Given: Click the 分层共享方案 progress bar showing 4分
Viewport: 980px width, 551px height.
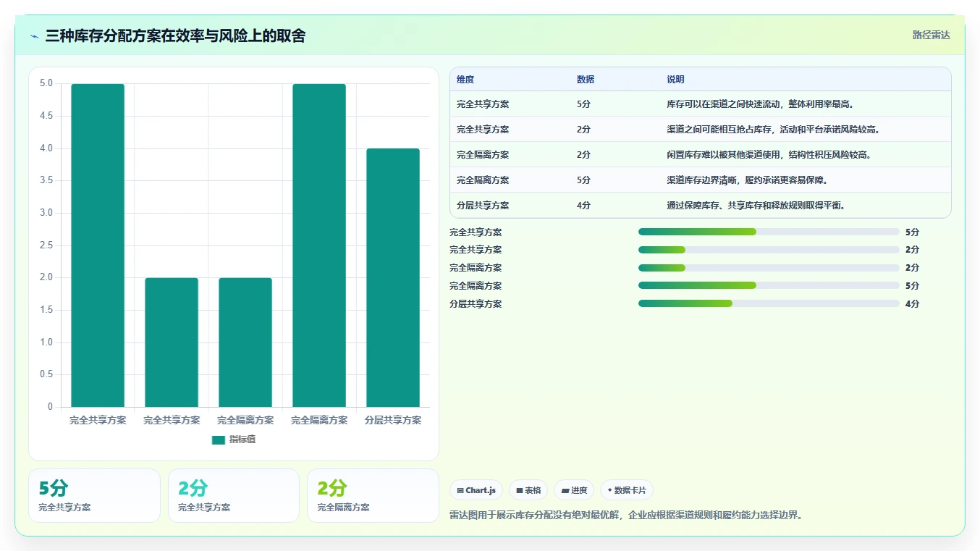Looking at the screenshot, I should point(769,303).
